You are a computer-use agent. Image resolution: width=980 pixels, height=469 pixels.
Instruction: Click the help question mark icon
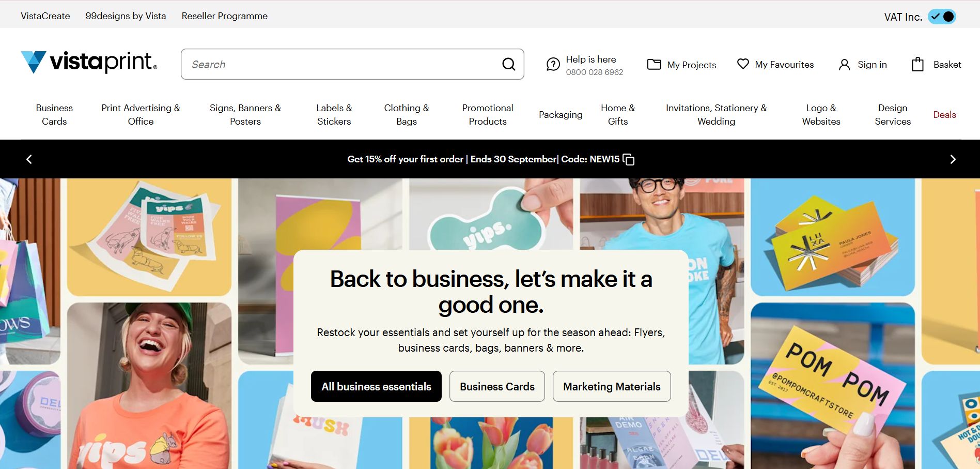pos(553,65)
